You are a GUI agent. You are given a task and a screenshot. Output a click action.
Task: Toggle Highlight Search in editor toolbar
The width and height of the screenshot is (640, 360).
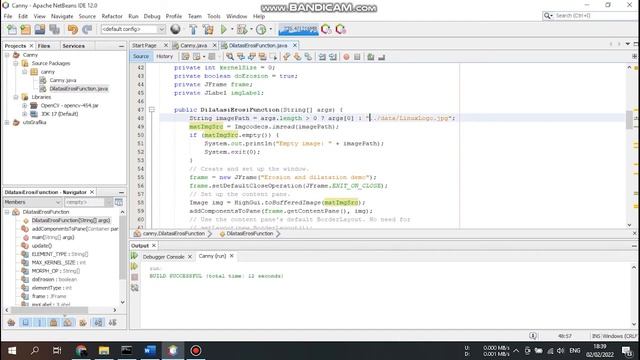tap(262, 57)
